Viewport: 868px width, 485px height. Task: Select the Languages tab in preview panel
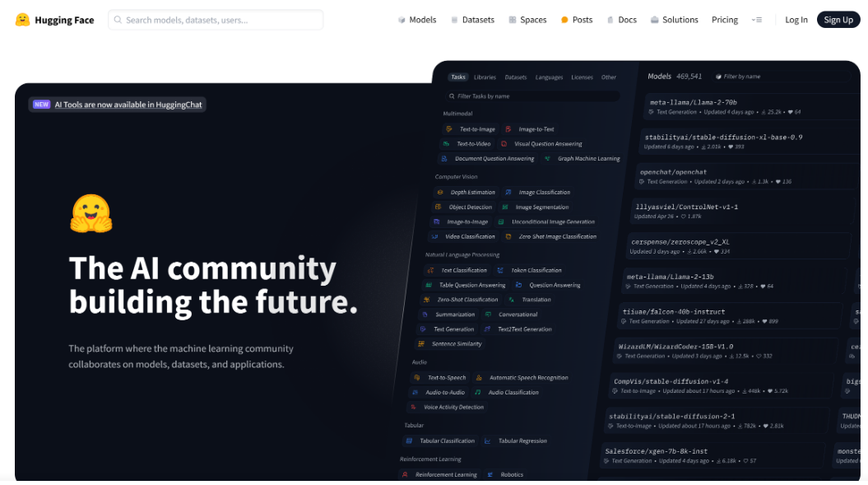click(x=549, y=77)
